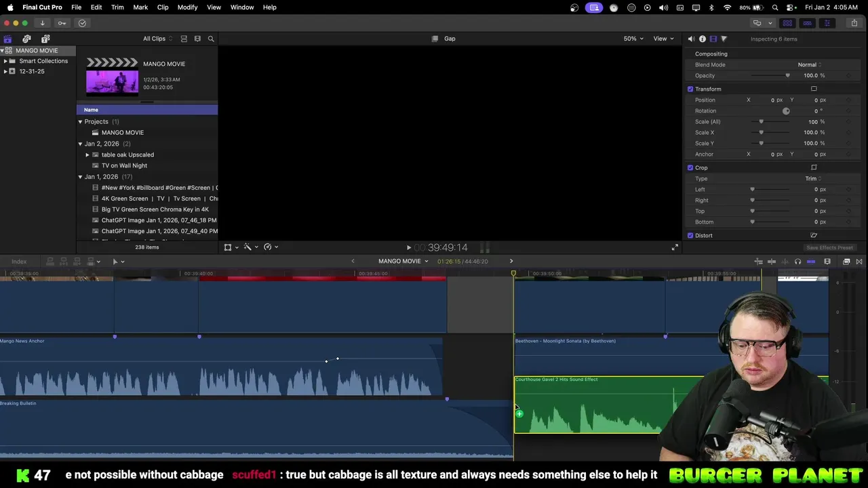868x488 pixels.
Task: Show the Libraries sidebar clapper icon
Action: tap(7, 39)
